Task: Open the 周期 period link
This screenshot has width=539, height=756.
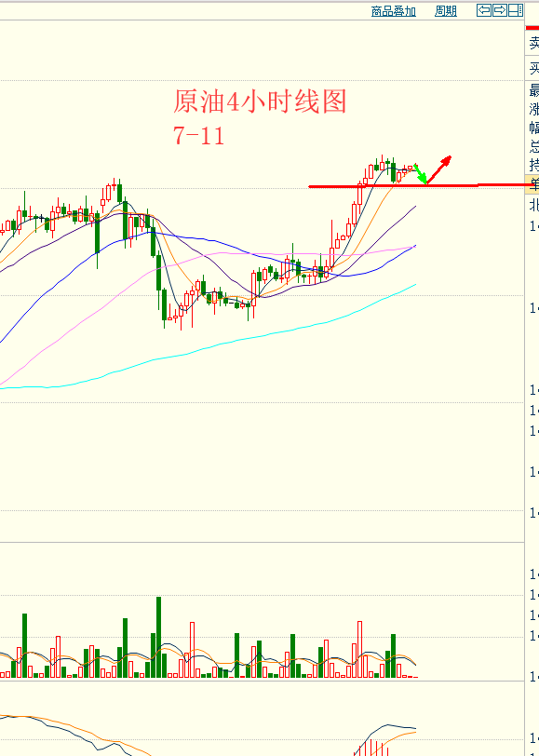Action: click(446, 11)
